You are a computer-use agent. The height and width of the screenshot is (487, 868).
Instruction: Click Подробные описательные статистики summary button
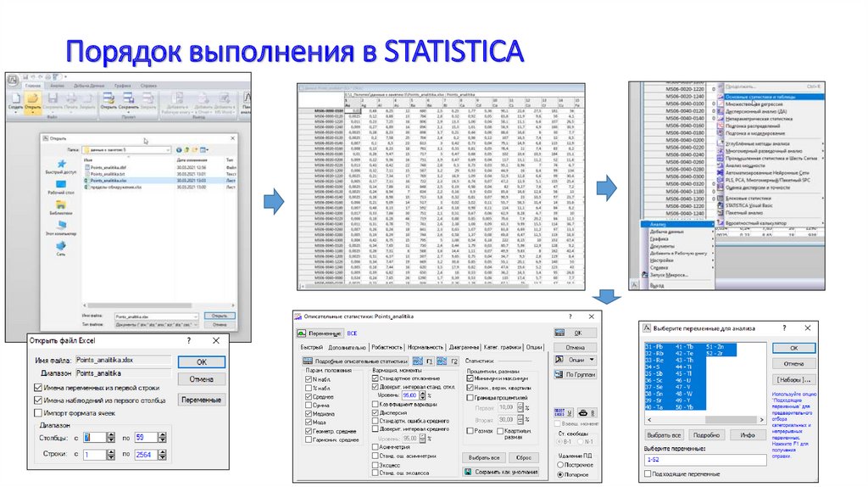coord(354,361)
